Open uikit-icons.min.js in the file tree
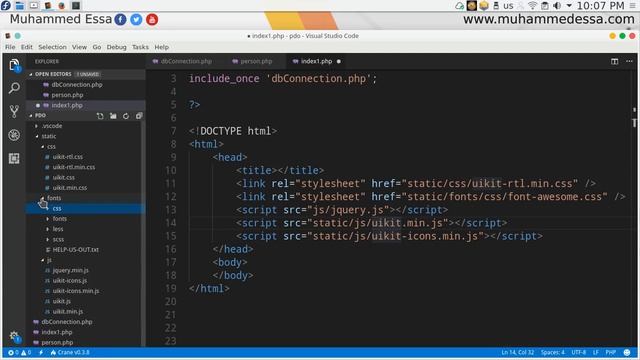 point(76,291)
